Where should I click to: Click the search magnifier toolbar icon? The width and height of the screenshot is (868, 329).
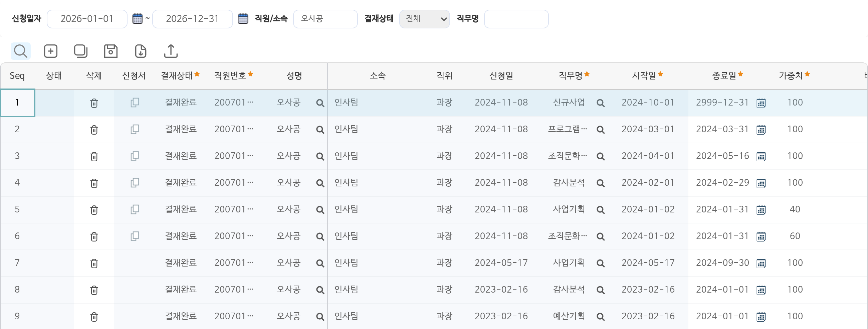click(21, 51)
